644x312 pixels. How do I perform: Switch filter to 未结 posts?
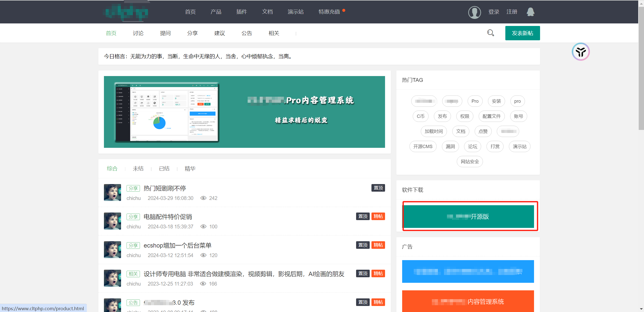(138, 169)
